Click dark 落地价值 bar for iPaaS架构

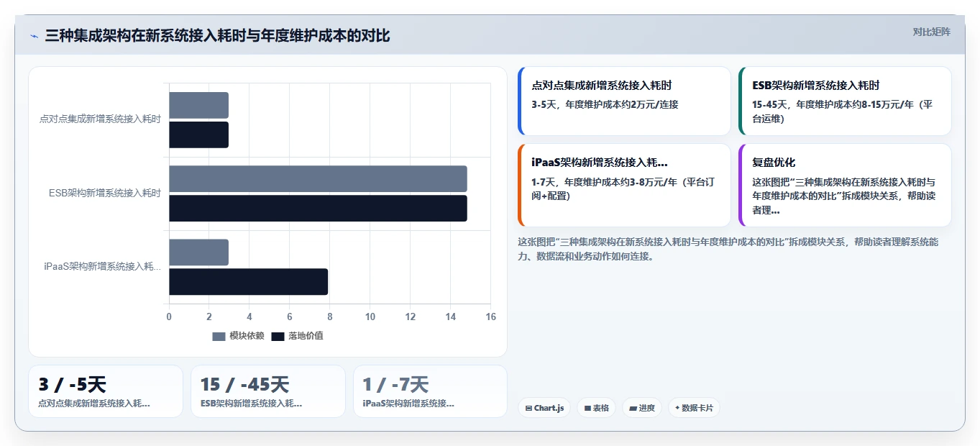pos(248,282)
